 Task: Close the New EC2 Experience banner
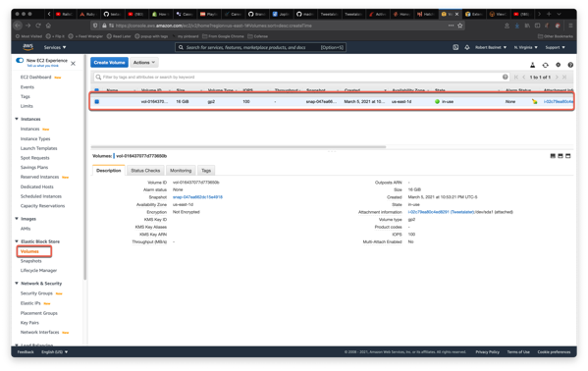coord(73,64)
